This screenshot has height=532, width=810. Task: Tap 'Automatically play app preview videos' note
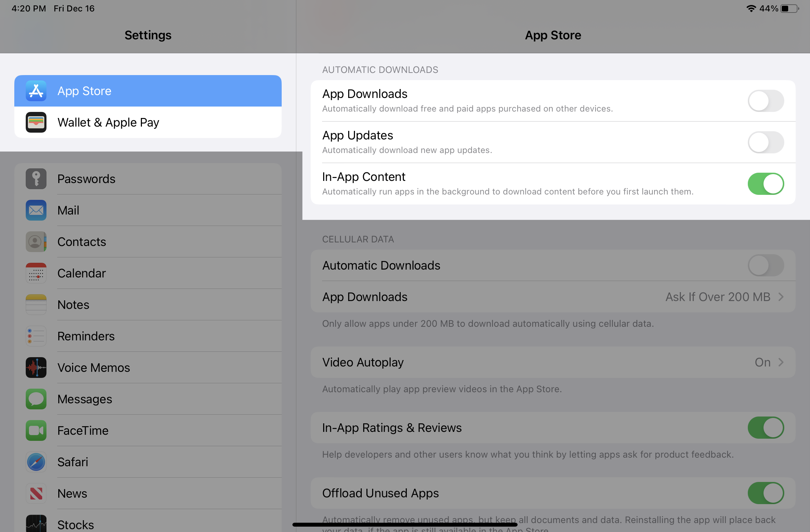pos(442,389)
